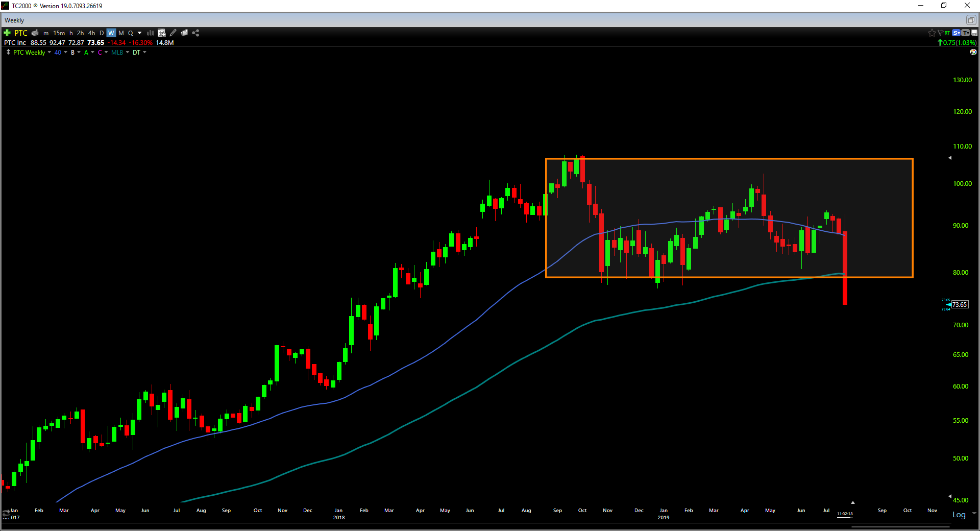
Task: Switch to 2h timeframe
Action: tap(81, 33)
